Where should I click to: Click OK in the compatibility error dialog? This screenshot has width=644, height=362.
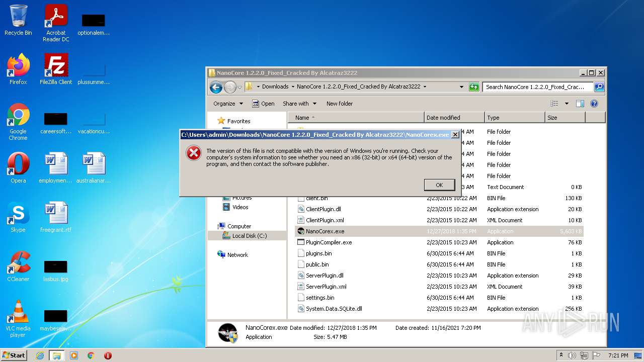[x=439, y=185]
